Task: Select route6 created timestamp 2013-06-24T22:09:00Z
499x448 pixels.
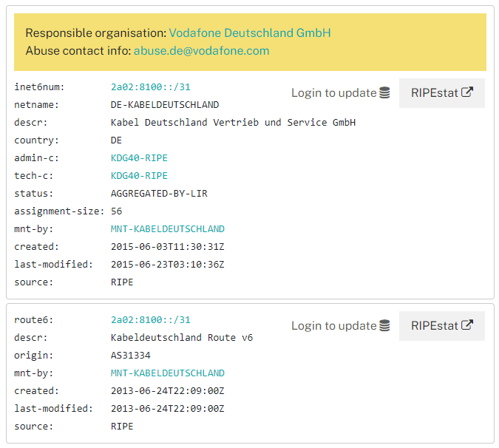Action: tap(167, 391)
